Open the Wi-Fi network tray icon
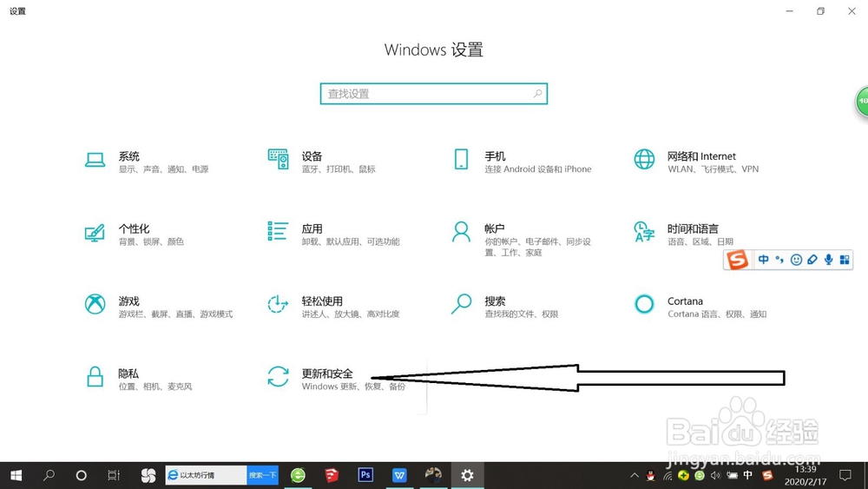The height and width of the screenshot is (489, 868). [x=667, y=475]
